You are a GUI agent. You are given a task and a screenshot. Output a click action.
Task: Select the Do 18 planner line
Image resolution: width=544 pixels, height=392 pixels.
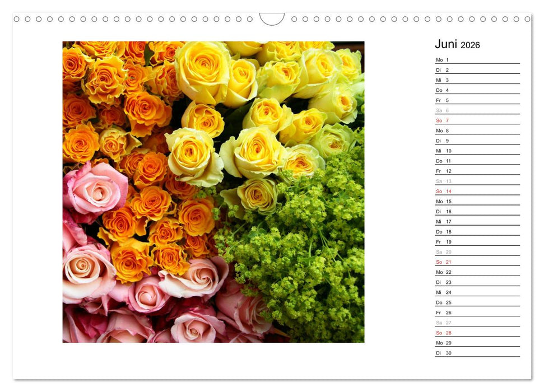pos(476,231)
